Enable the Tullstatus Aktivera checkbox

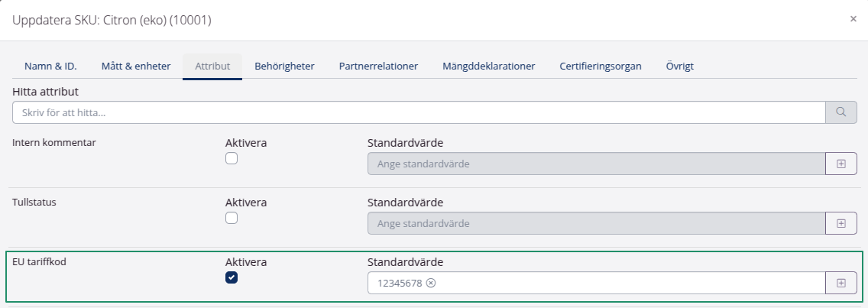pyautogui.click(x=232, y=218)
